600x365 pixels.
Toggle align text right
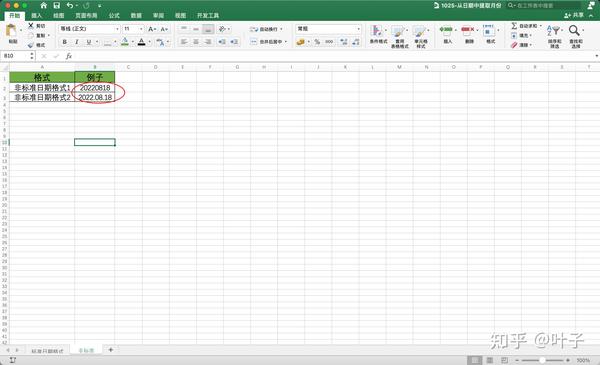[x=208, y=41]
